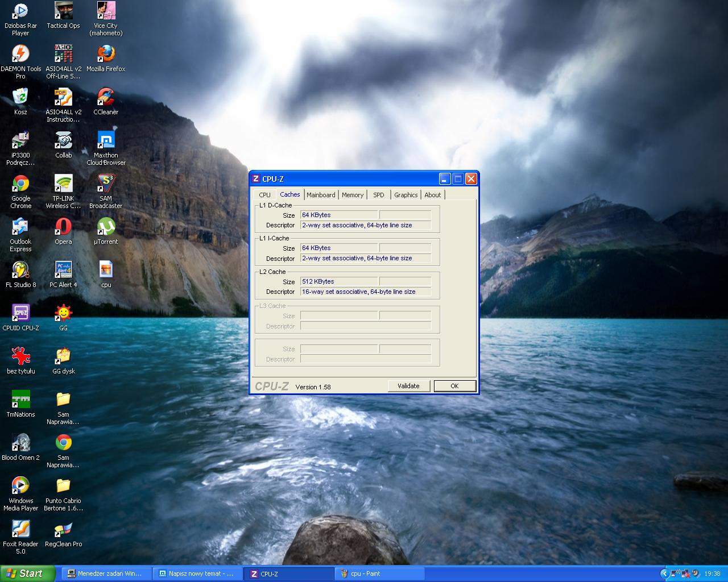Image resolution: width=728 pixels, height=582 pixels.
Task: Switch to cpu - Paint taskbar item
Action: pyautogui.click(x=379, y=573)
